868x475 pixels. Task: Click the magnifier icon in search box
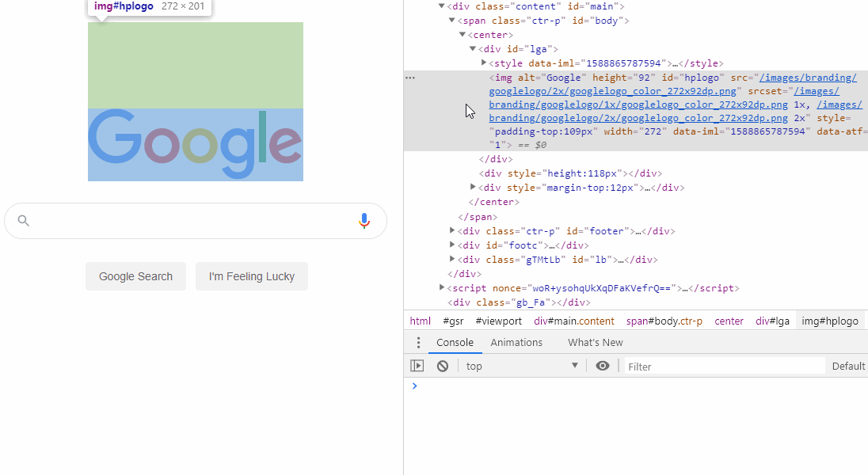click(23, 220)
